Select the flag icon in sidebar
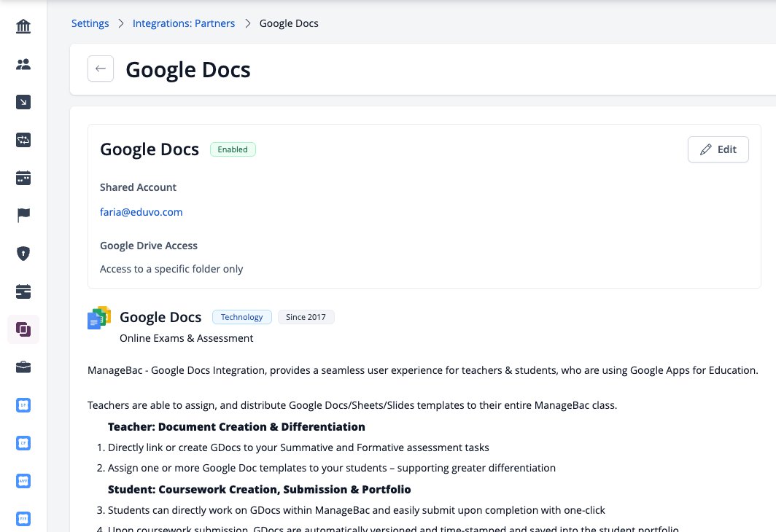This screenshot has width=776, height=532. click(23, 216)
